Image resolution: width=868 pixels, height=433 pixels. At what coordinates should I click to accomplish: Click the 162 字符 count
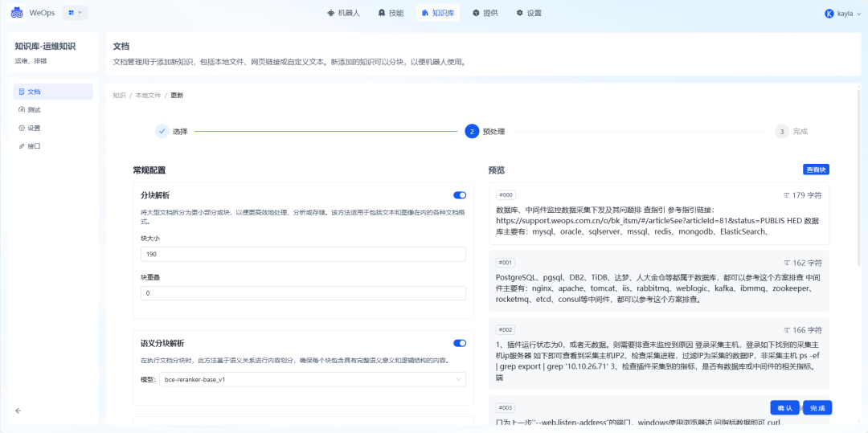point(803,263)
